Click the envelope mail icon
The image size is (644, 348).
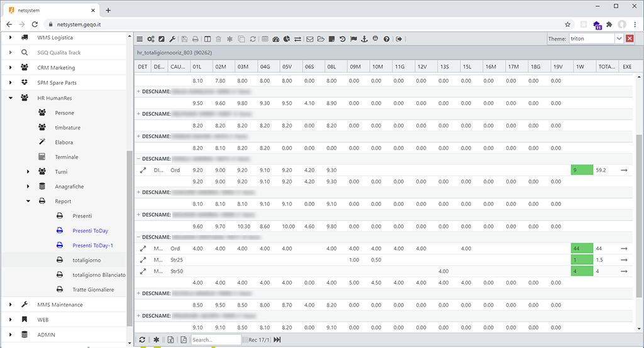coord(309,39)
